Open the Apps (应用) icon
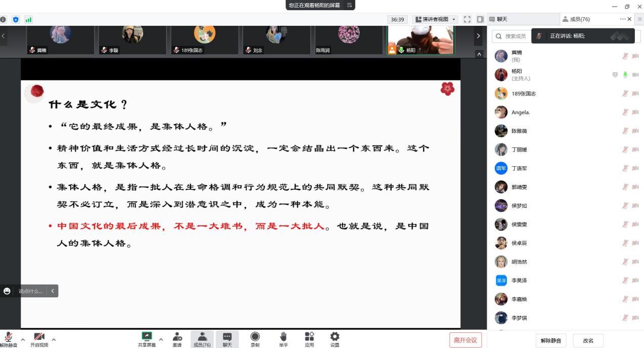The image size is (644, 348). [309, 336]
